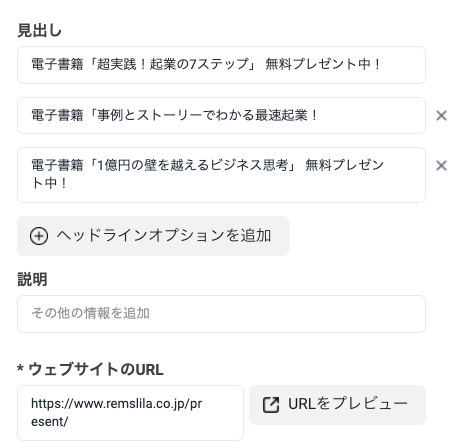Focus the website URL field with remslila.co.jp

coord(130,413)
